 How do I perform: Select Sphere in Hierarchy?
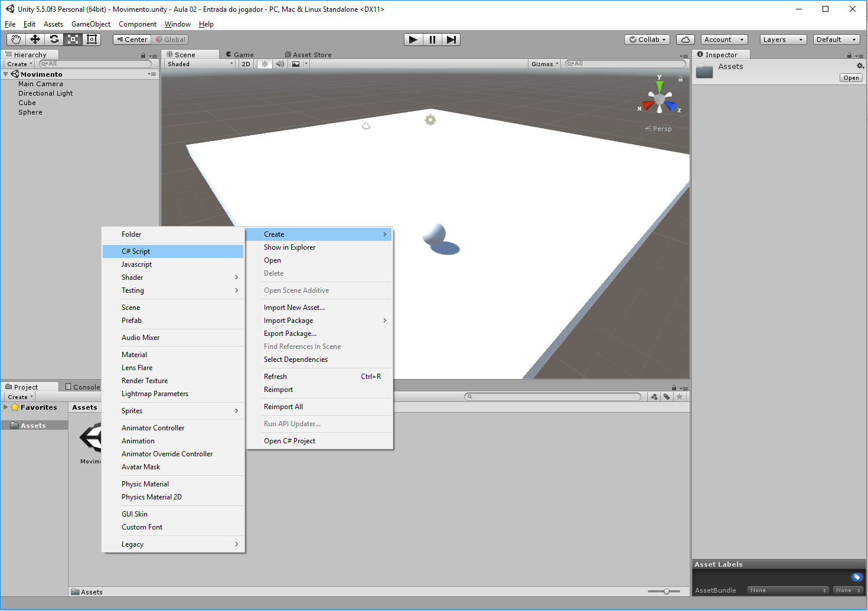30,112
